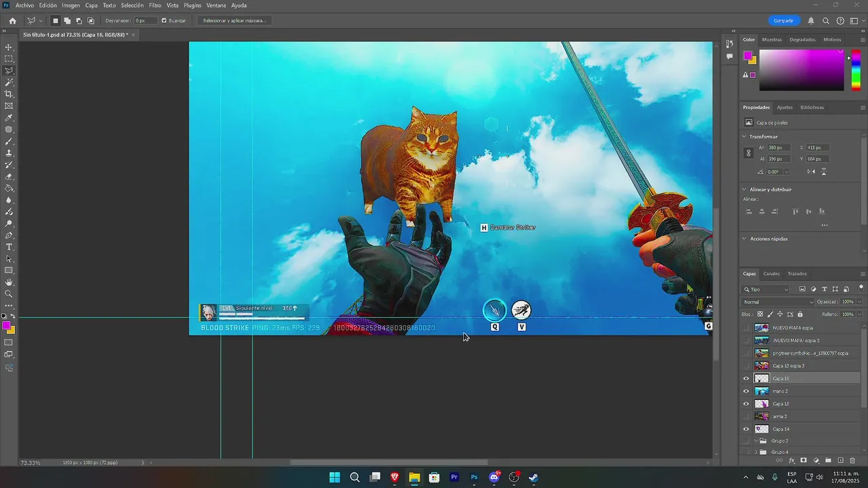Choose Add to selection mode icon
Screen dimensions: 868x488
click(67, 20)
